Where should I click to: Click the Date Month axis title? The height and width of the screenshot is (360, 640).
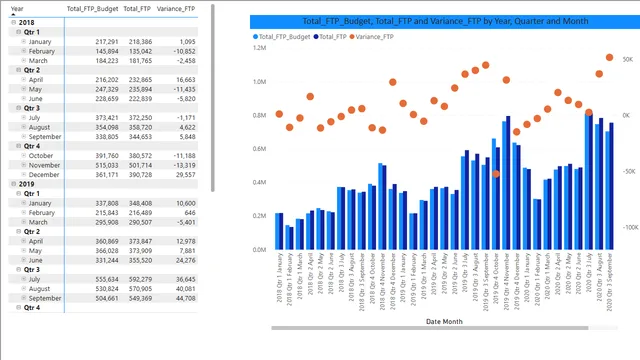point(444,322)
